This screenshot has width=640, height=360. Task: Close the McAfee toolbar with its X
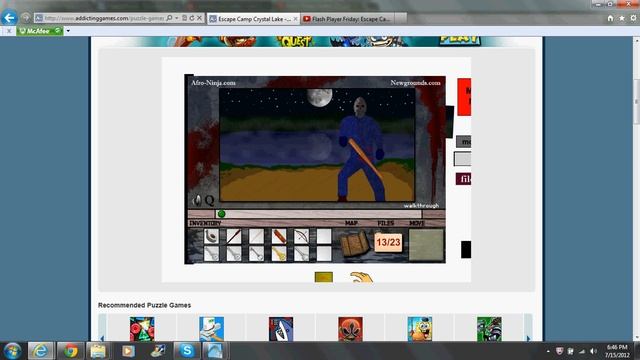click(x=9, y=31)
